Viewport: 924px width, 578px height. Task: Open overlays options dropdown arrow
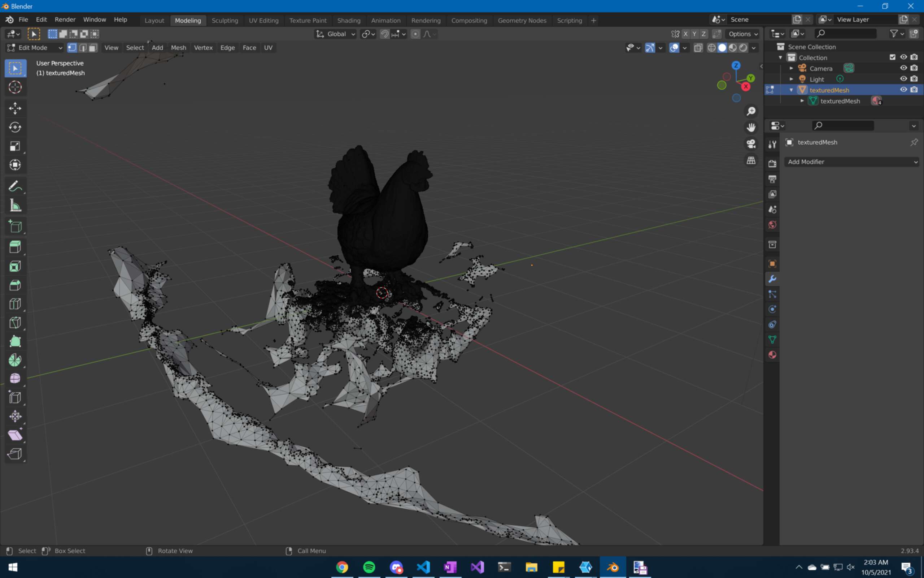[x=685, y=48]
